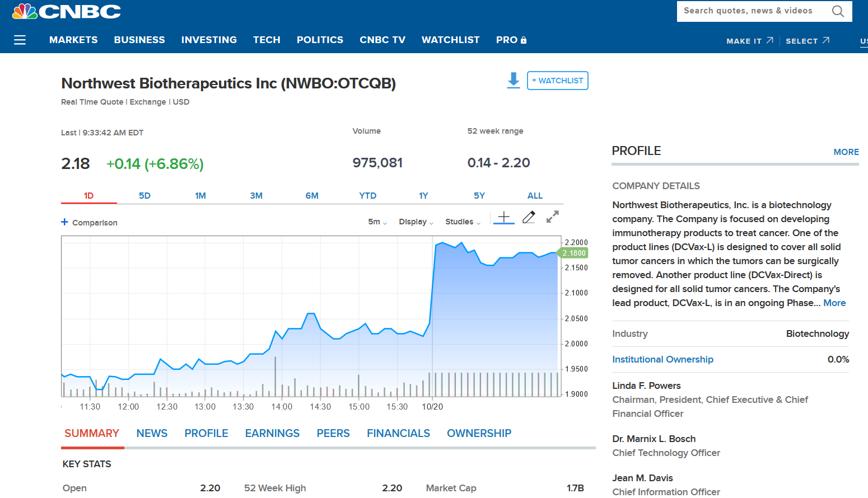Viewport: 868px width, 498px height.
Task: Select the YTD chart range
Action: 367,195
